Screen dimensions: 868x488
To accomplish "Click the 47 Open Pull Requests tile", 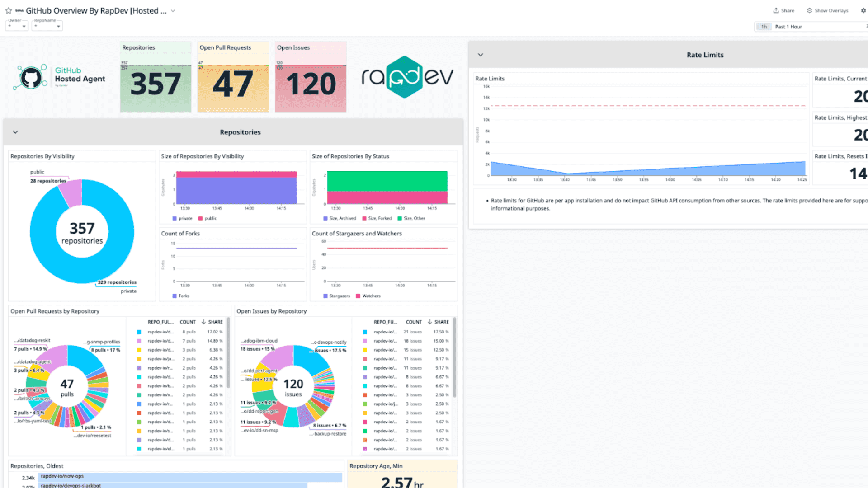I will [x=233, y=77].
